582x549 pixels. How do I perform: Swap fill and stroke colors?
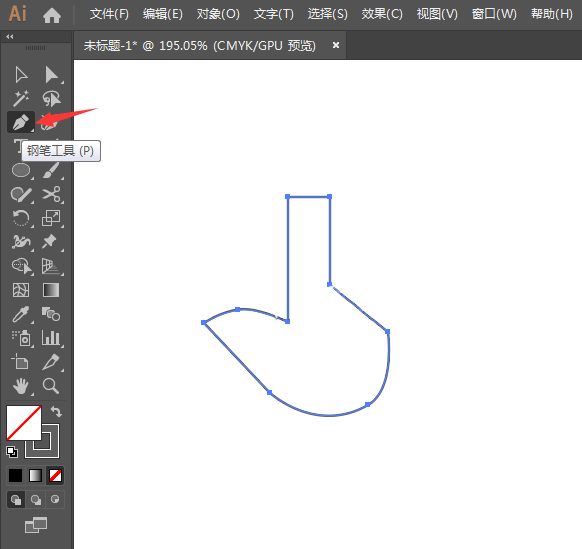56,411
